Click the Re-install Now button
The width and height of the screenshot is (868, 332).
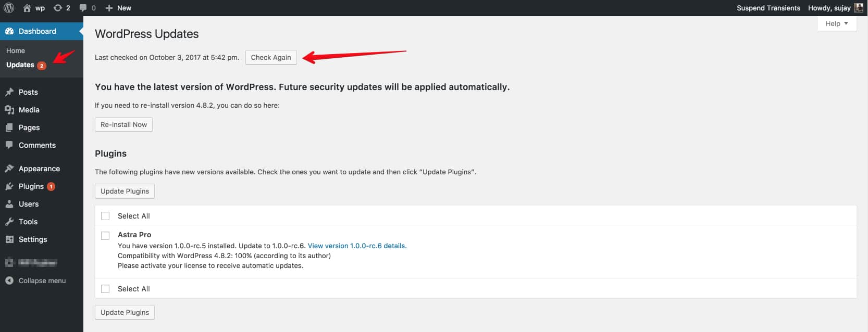point(123,125)
